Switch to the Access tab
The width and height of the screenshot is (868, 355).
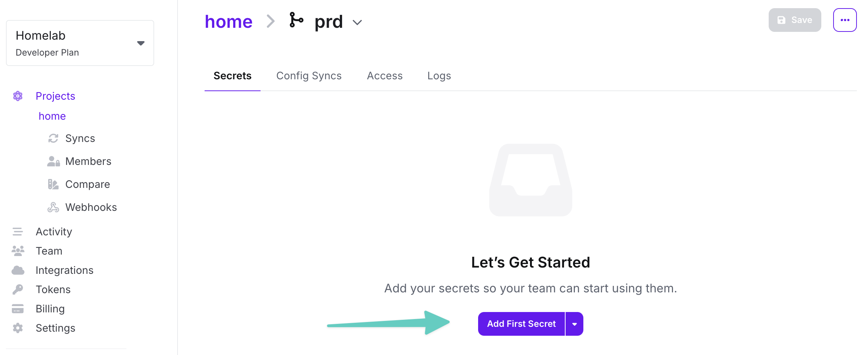pos(385,76)
